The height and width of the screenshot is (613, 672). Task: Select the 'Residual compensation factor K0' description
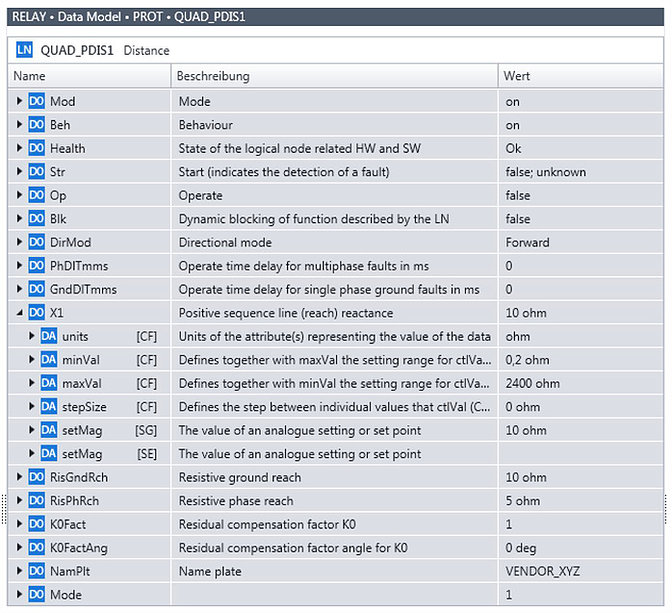tap(267, 524)
